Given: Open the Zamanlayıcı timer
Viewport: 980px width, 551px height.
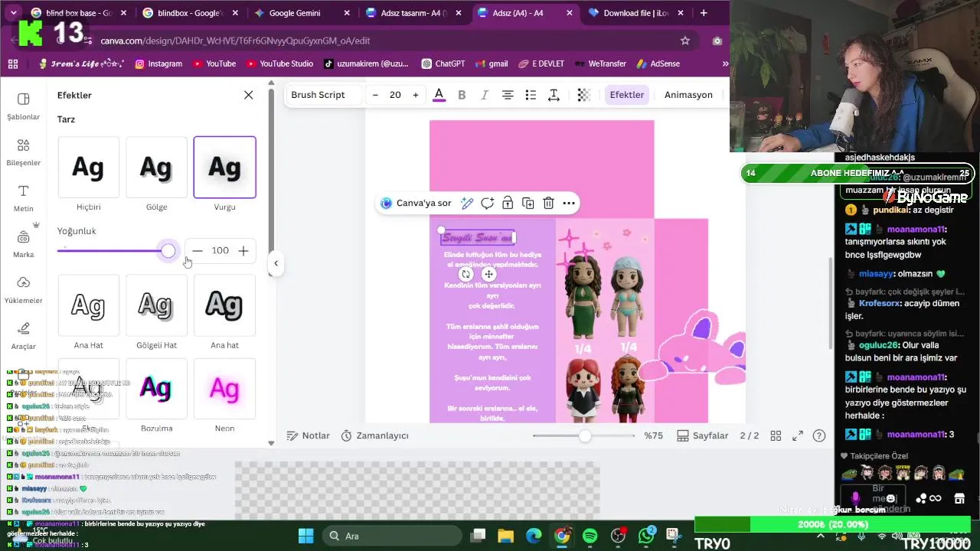Looking at the screenshot, I should point(374,435).
